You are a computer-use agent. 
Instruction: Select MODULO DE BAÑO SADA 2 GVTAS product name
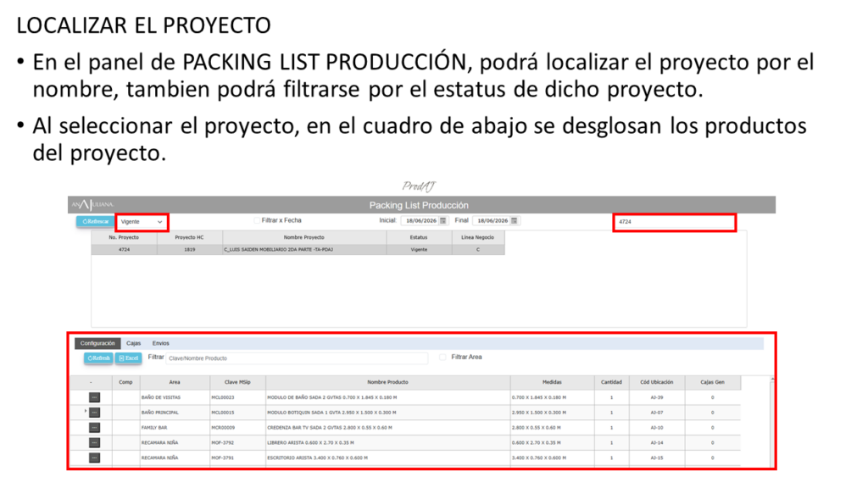pyautogui.click(x=331, y=398)
